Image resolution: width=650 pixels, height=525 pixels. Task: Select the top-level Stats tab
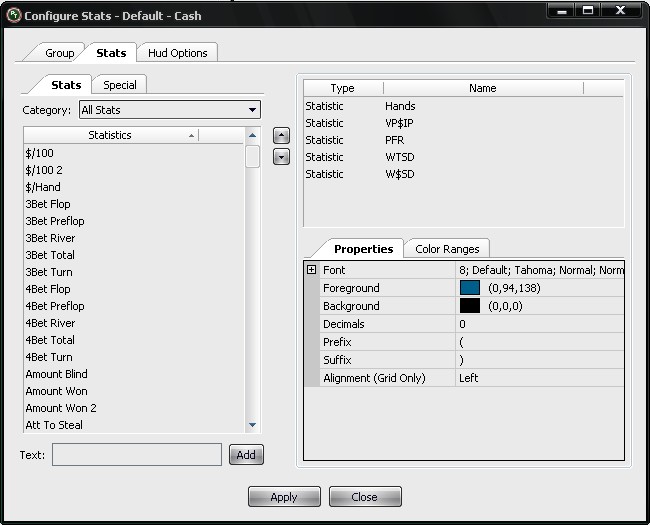(x=111, y=53)
